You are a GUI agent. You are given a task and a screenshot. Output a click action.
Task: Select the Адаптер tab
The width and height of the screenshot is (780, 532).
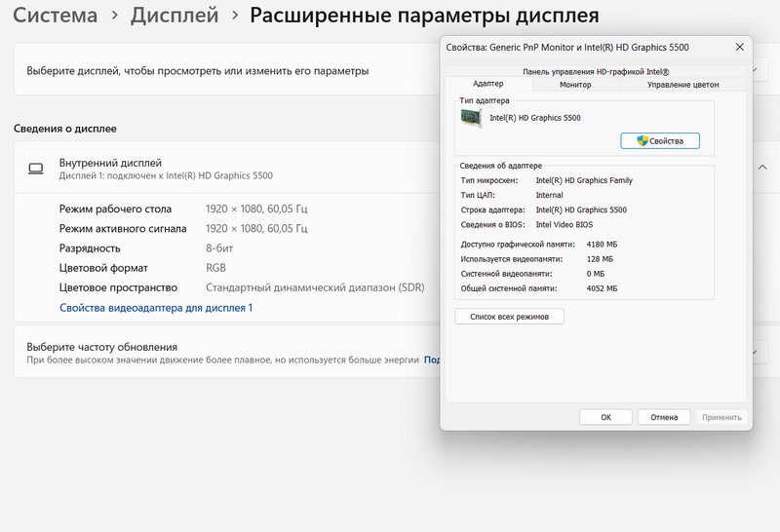(487, 85)
